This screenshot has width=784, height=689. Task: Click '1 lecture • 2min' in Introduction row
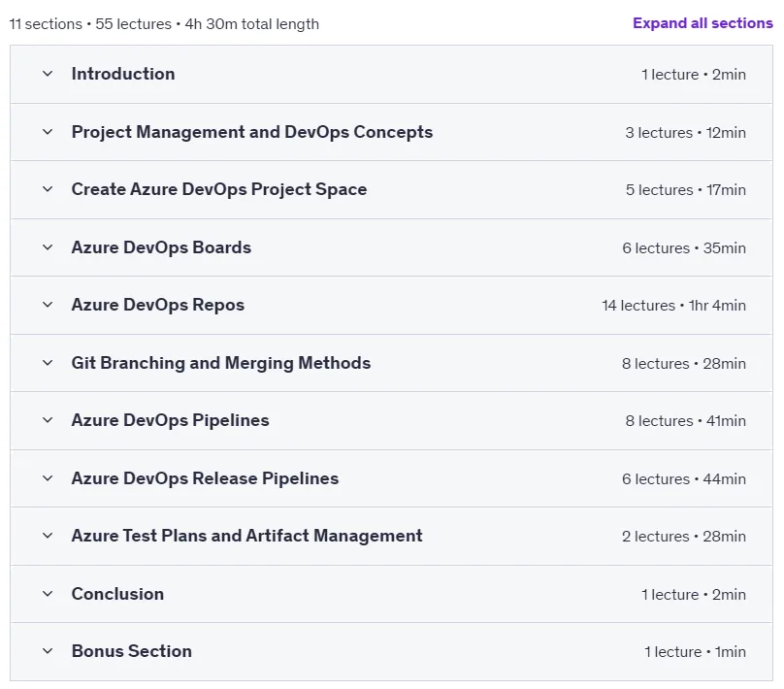point(694,75)
